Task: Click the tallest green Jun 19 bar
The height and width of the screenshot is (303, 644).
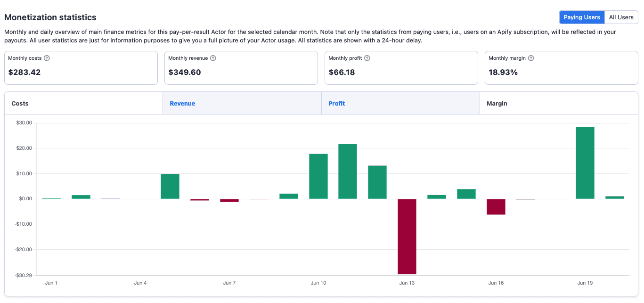Action: click(x=585, y=163)
